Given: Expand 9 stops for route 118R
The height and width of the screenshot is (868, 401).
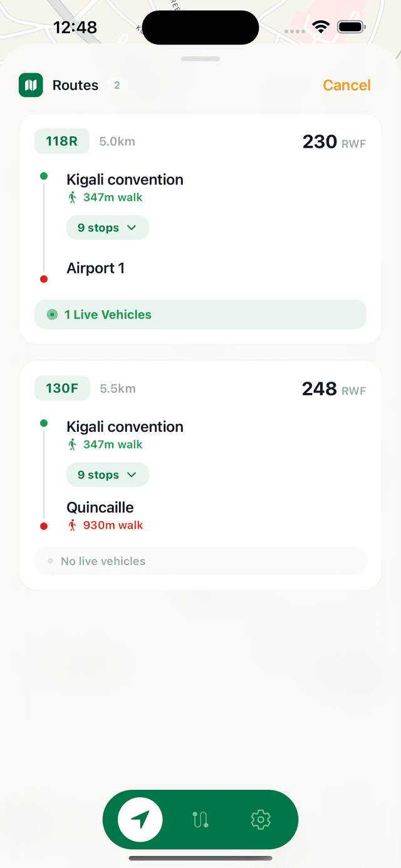Looking at the screenshot, I should pos(107,228).
